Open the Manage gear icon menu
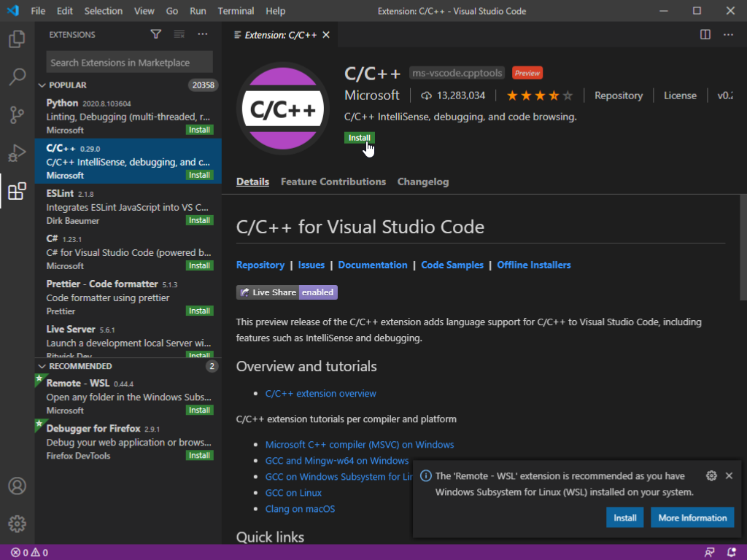This screenshot has height=560, width=747. [17, 524]
